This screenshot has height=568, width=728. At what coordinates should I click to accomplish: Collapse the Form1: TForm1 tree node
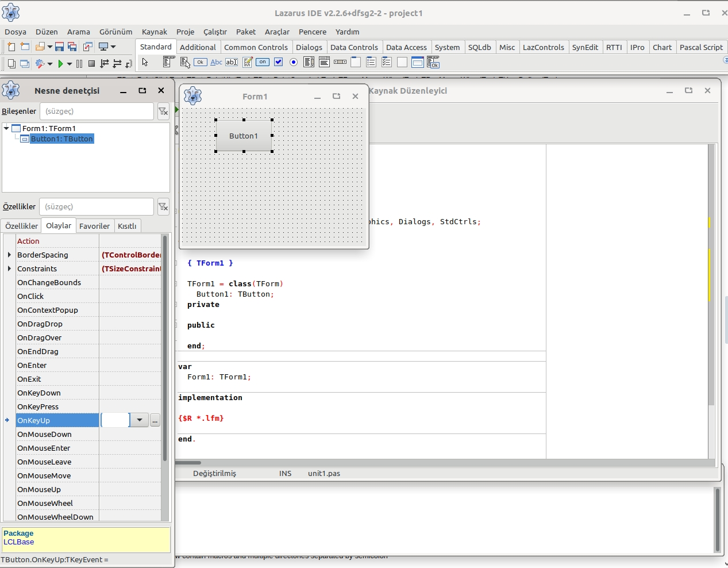click(6, 128)
